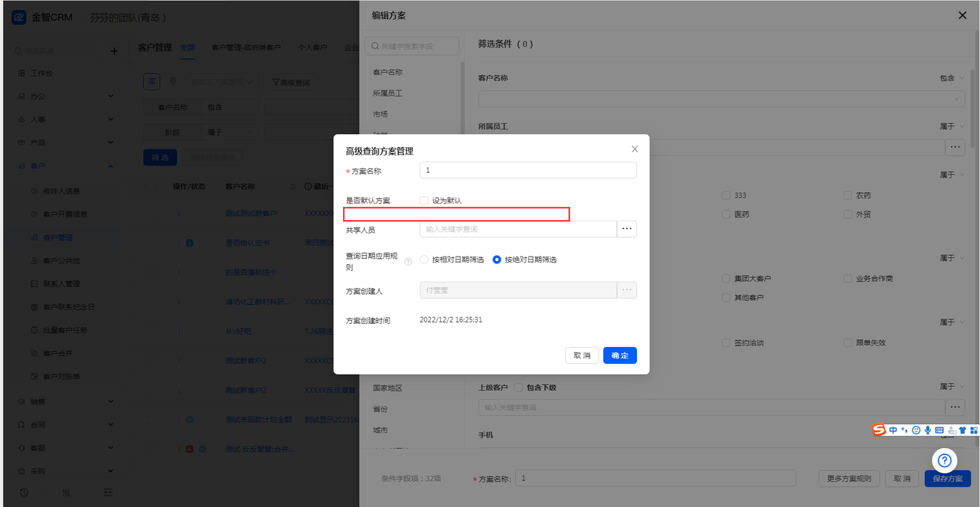This screenshot has height=507, width=980.
Task: Select the 按绝对日期筛选 radio option
Action: tap(497, 260)
